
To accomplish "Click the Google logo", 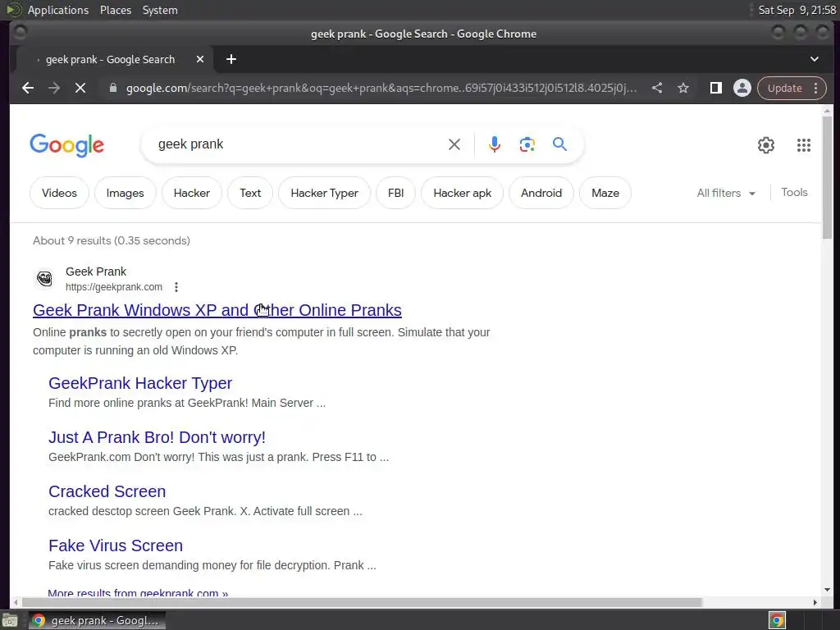I will click(67, 145).
